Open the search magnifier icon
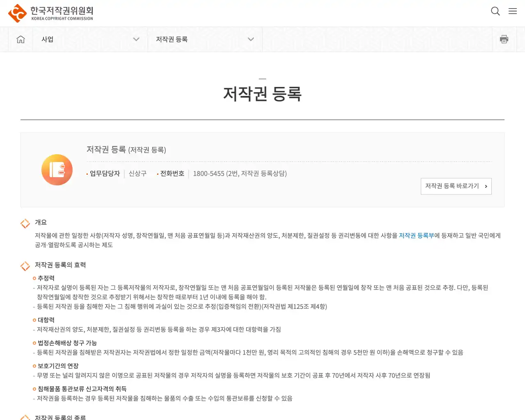Viewport: 525px width, 420px height. pyautogui.click(x=495, y=11)
